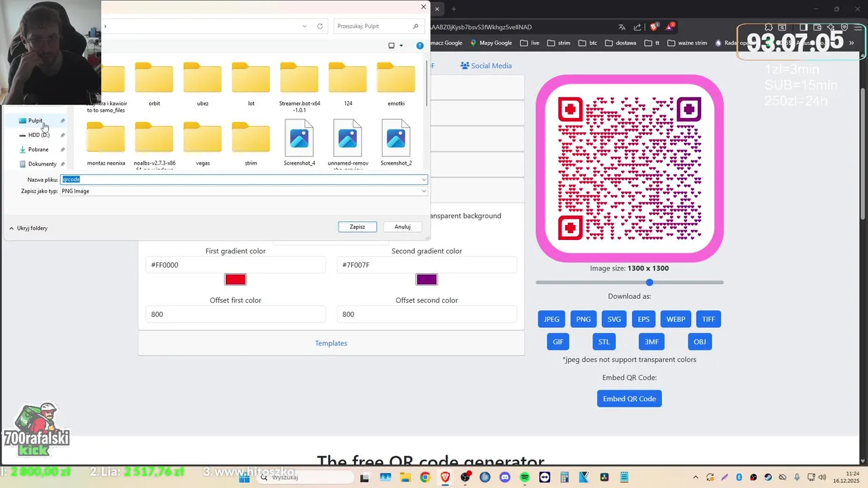
Task: Download QR code as WEBP
Action: point(675,319)
